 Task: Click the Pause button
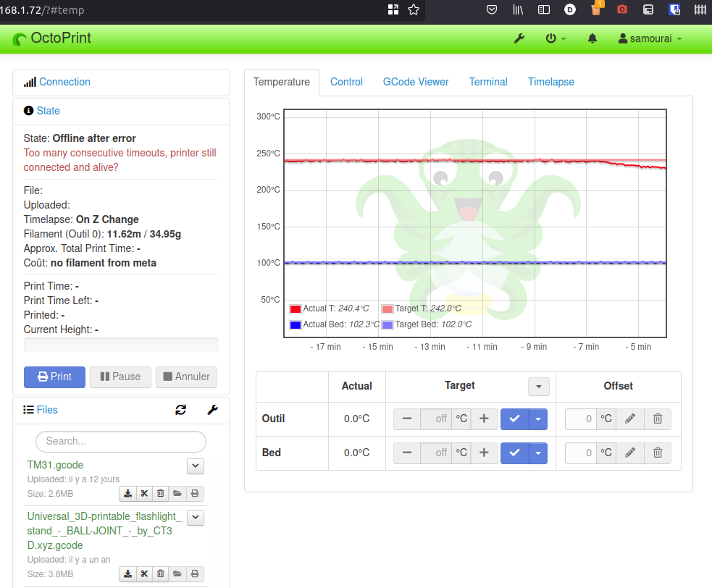click(120, 377)
